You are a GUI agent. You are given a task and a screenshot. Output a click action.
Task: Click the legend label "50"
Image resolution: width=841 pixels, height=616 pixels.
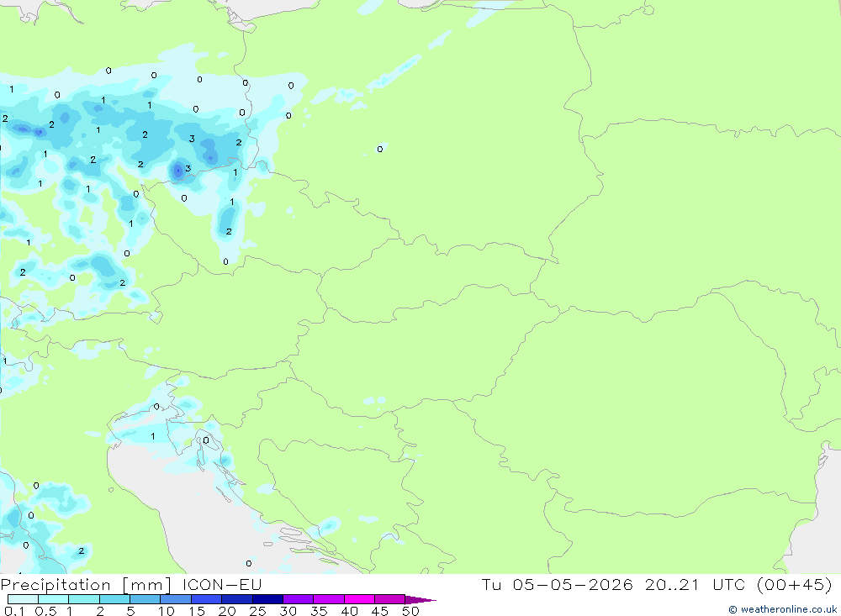tap(410, 611)
